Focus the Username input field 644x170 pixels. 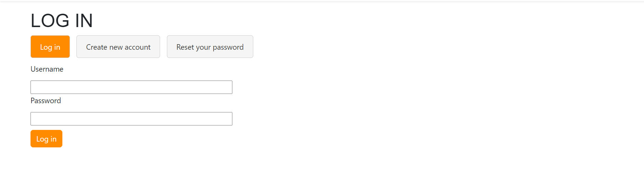click(131, 87)
